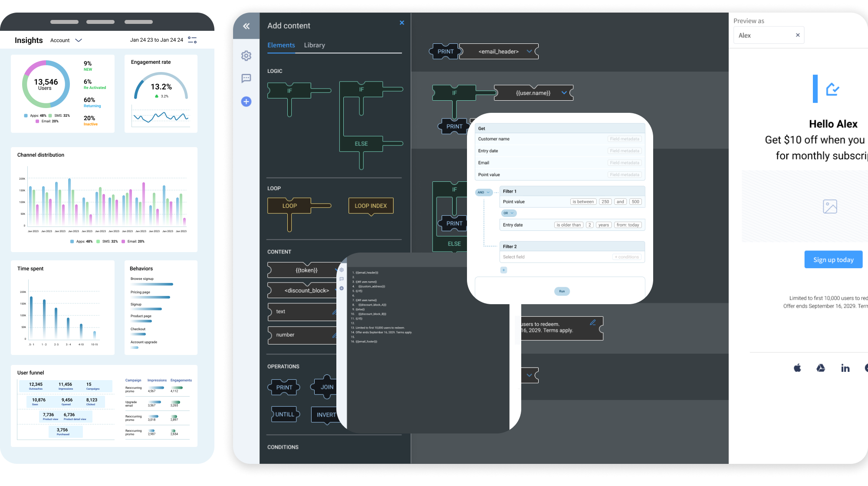Click the Sign up today button

(x=833, y=259)
